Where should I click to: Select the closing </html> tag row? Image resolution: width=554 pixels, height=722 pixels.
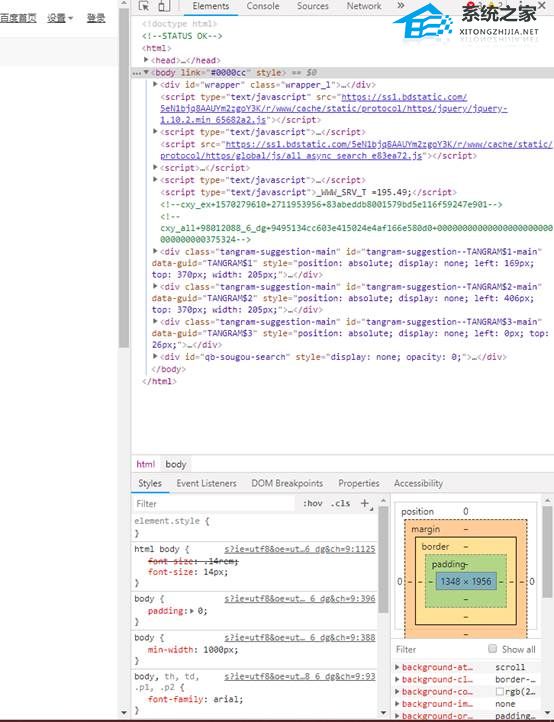click(x=159, y=381)
